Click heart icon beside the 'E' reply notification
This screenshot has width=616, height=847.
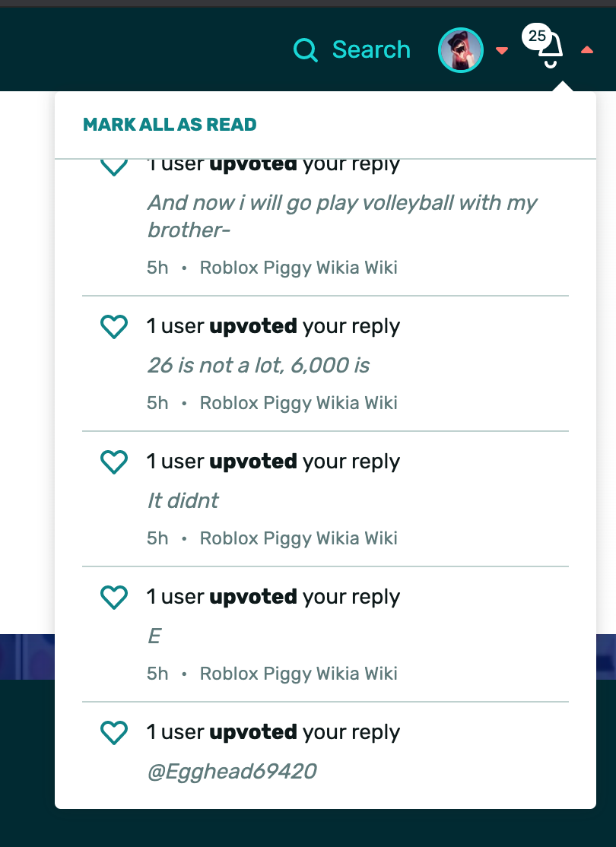coord(114,598)
